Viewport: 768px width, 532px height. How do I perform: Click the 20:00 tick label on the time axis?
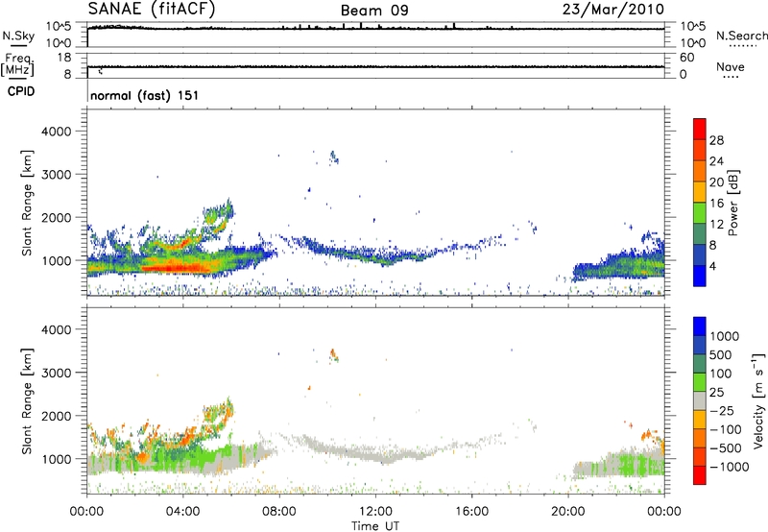[568, 512]
